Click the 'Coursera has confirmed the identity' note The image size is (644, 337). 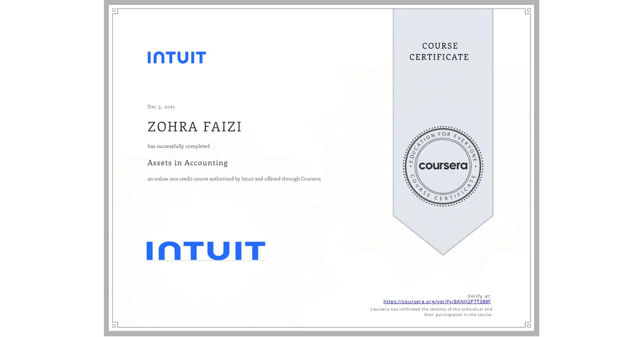[431, 312]
